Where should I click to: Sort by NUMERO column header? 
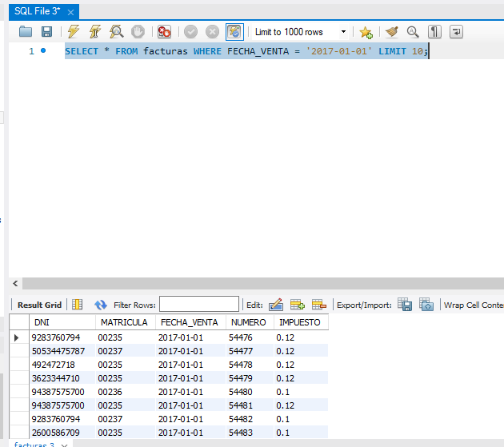click(x=250, y=322)
